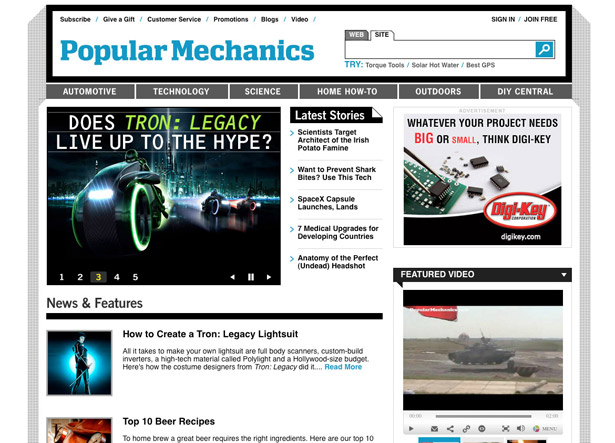
Task: Open Top 10 Beer Recipes headline
Action: click(169, 421)
